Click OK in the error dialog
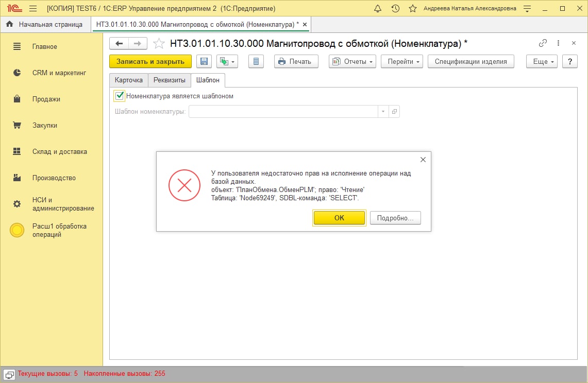Viewport: 588px width, 383px height. [339, 218]
